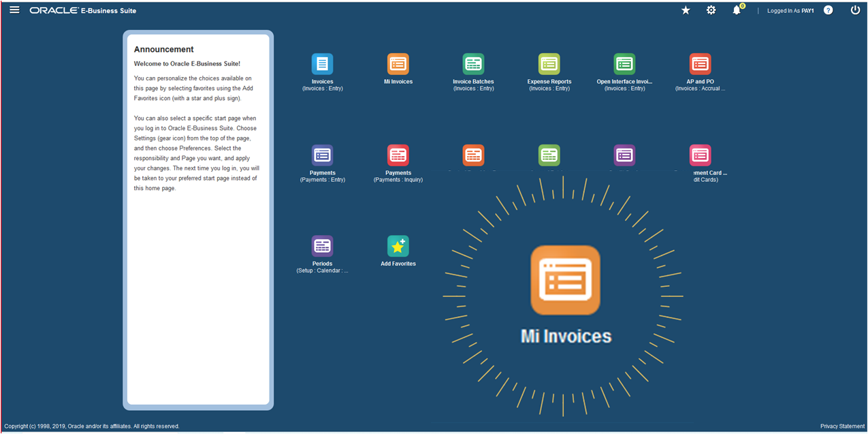Open the Open Interface Invoices tile

[624, 64]
